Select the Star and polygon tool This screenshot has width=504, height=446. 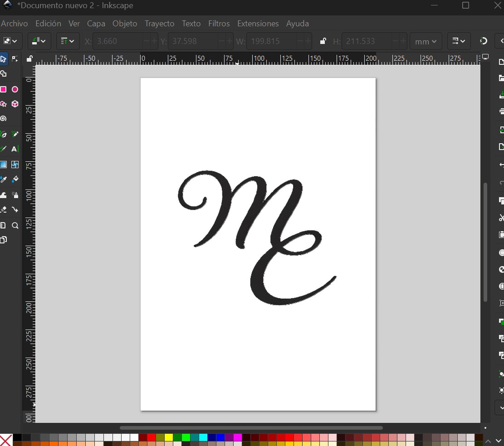[4, 104]
